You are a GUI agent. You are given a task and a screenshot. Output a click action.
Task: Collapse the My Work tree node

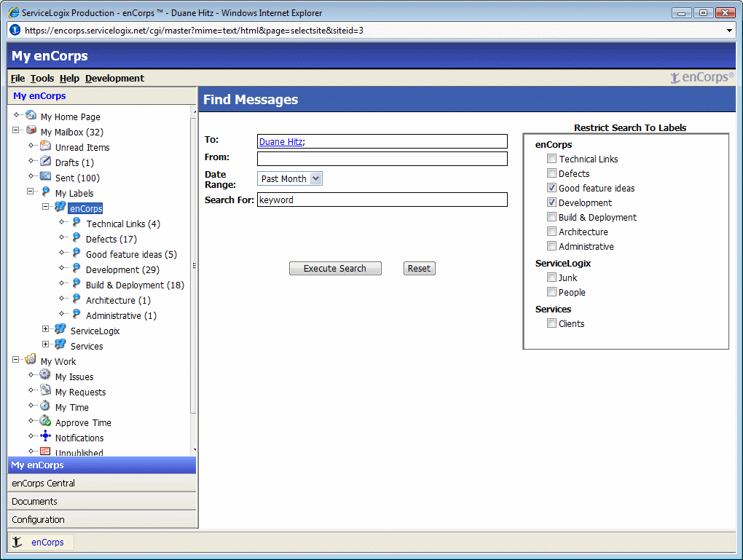pyautogui.click(x=15, y=360)
